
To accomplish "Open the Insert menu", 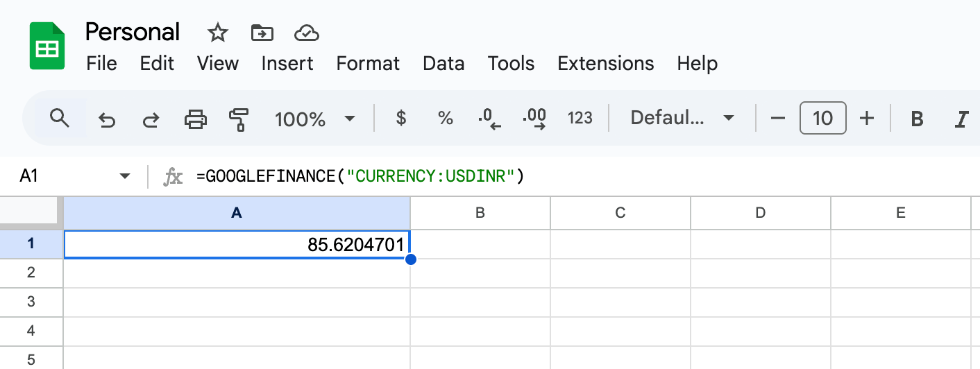I will [287, 64].
